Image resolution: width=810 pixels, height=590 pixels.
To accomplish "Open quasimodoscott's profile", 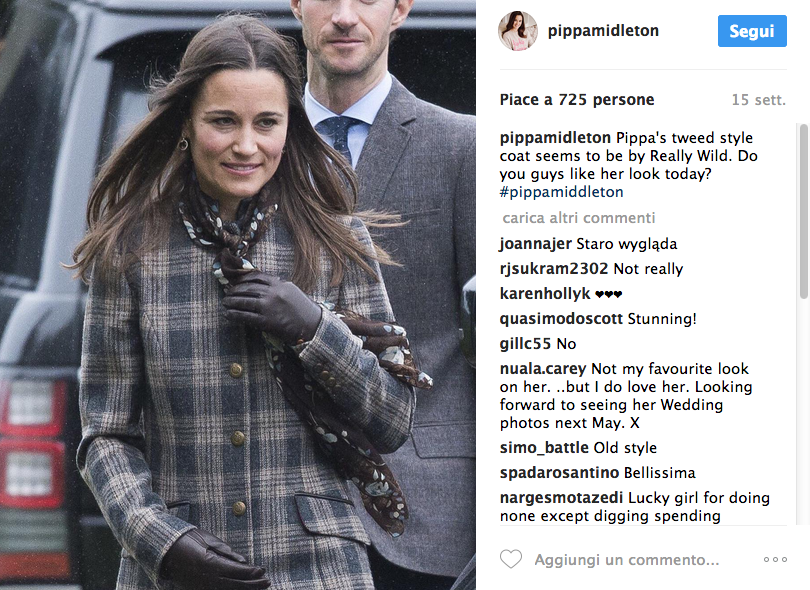I will coord(561,319).
